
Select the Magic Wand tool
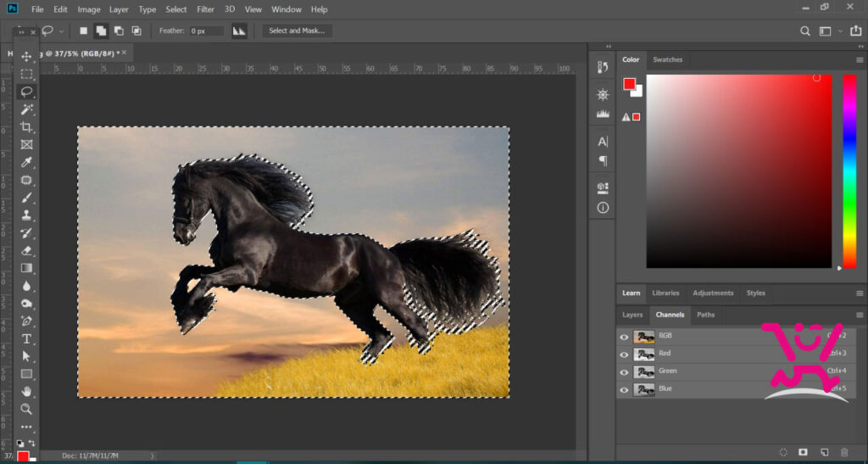click(x=26, y=109)
